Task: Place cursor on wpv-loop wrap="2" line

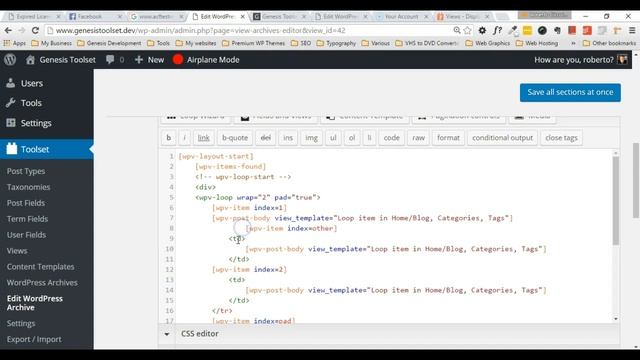Action: click(x=258, y=198)
